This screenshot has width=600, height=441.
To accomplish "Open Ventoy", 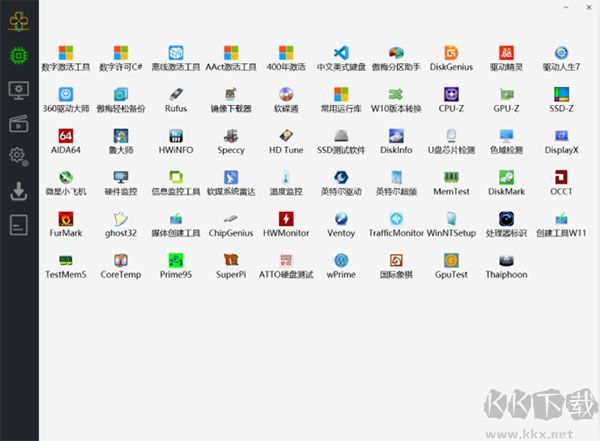I will (341, 225).
